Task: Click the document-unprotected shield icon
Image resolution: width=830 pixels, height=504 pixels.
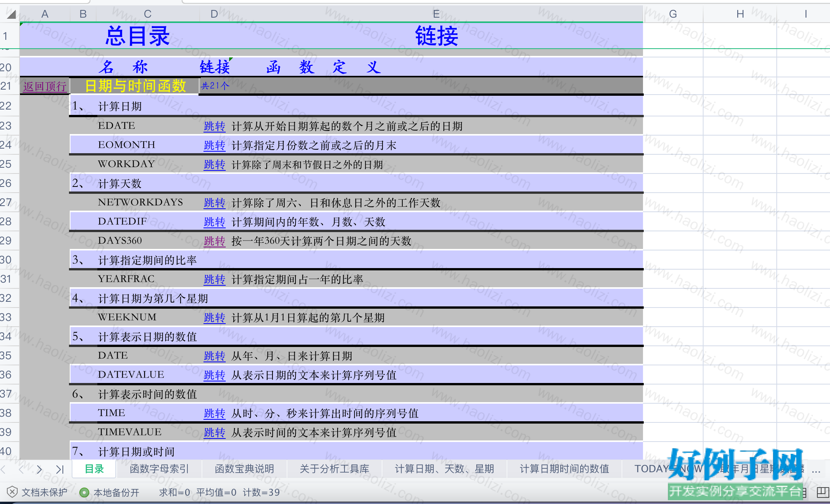Action: coord(12,492)
